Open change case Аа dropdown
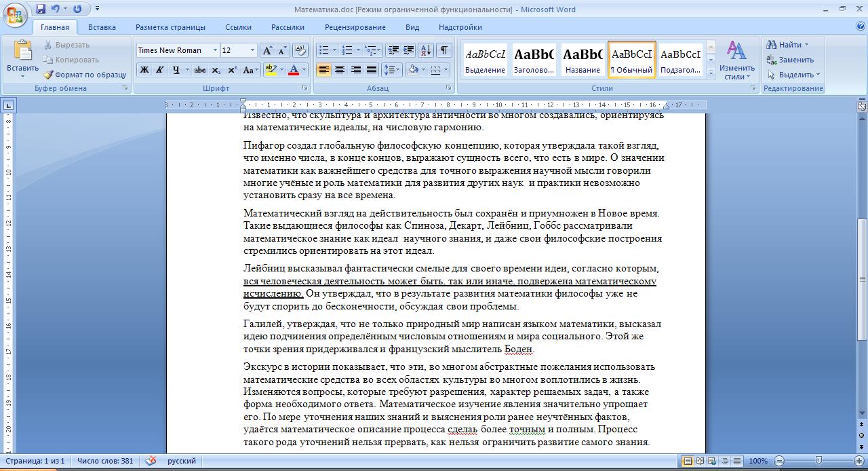Screen dimensions: 868x471 point(250,70)
